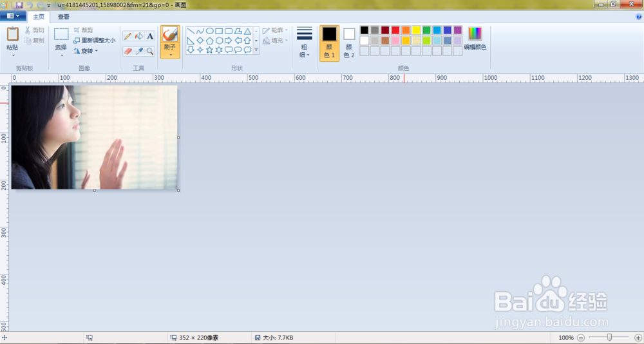Click the girl photo on canvas

point(94,137)
